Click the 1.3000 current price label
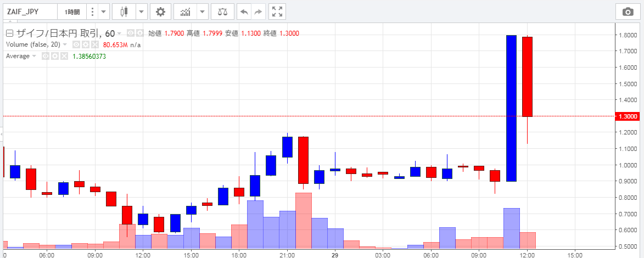Viewport: 644px width, 258px height. [x=629, y=116]
